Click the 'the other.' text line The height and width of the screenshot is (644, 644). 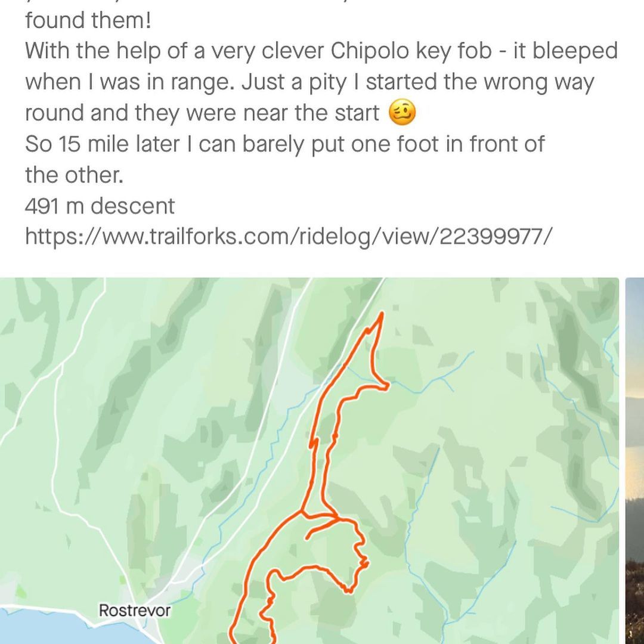(x=74, y=175)
